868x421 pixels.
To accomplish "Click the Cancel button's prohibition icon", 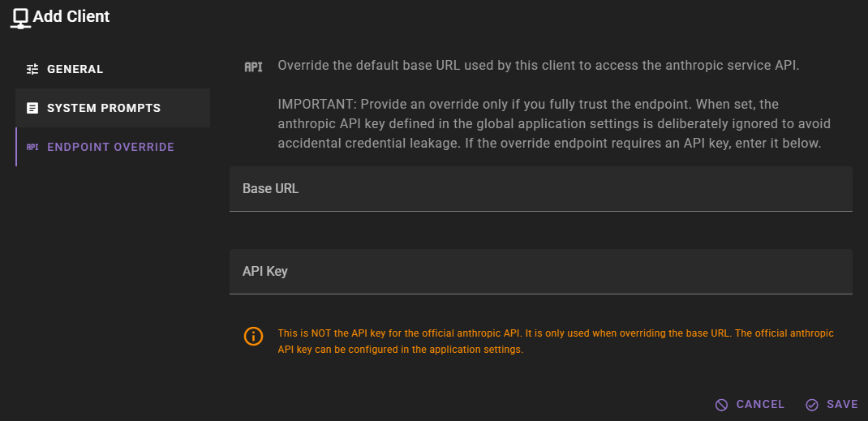I will click(721, 405).
